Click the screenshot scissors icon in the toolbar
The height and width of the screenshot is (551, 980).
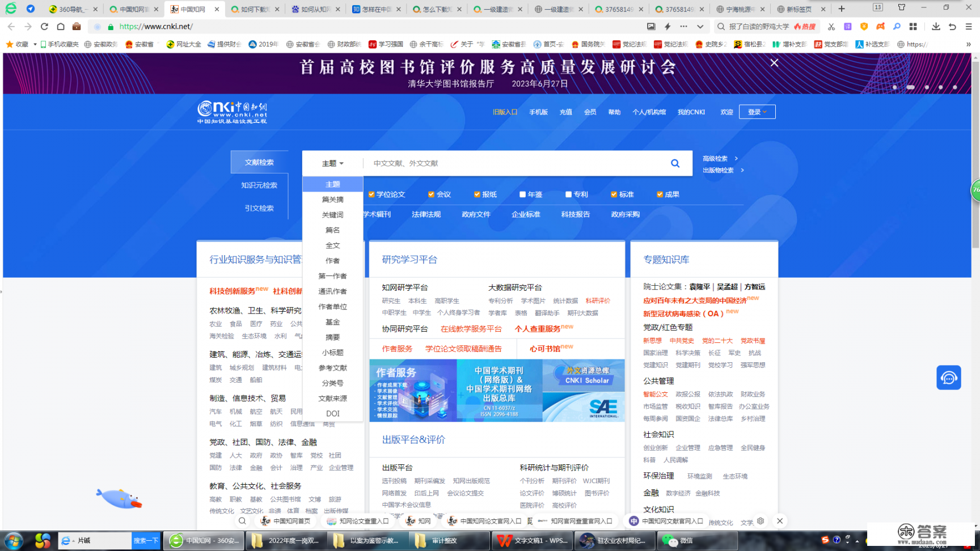pyautogui.click(x=831, y=27)
